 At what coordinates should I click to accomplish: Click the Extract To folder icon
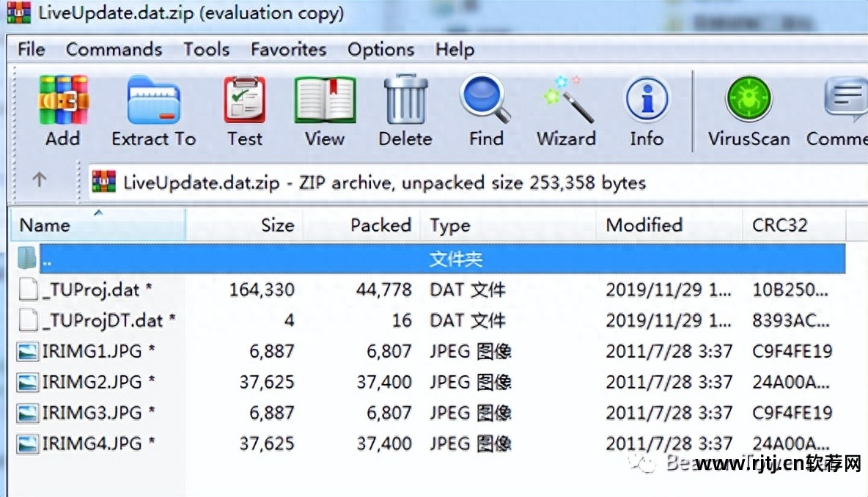pyautogui.click(x=153, y=100)
